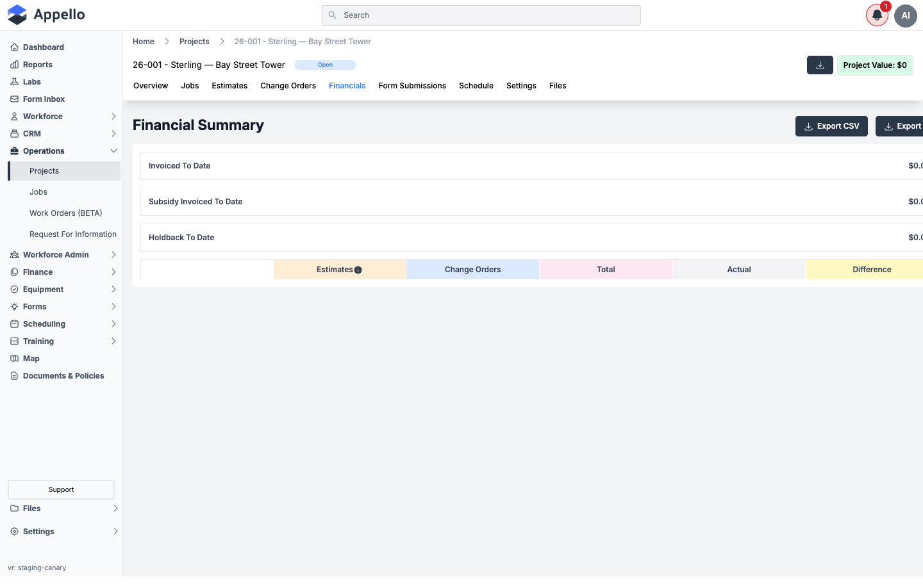Go to Home breadcrumb link
Image resolution: width=923 pixels, height=588 pixels.
tap(144, 42)
